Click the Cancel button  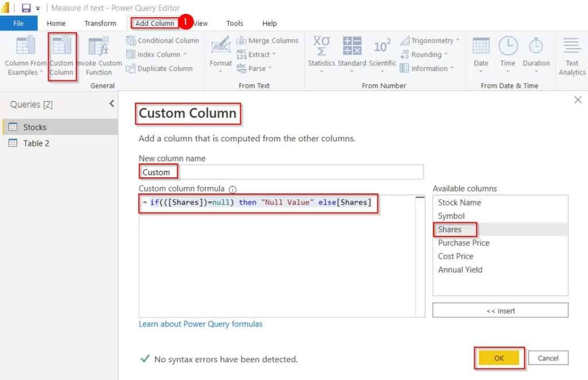[548, 358]
